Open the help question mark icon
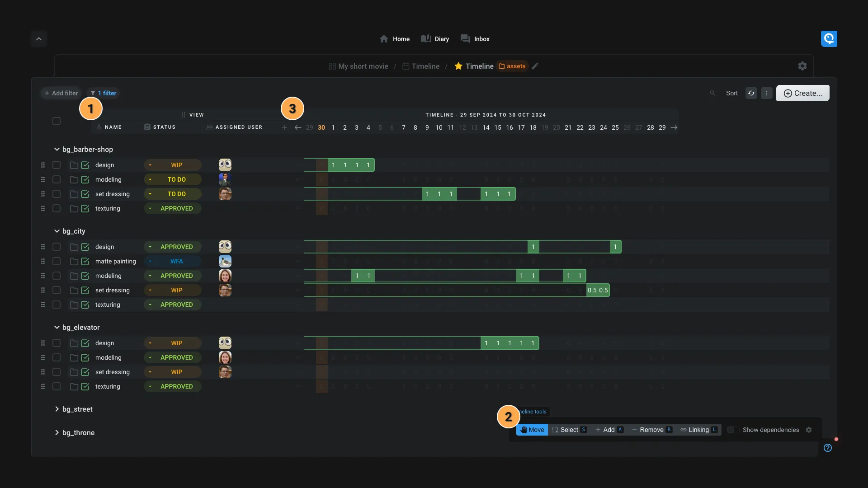The width and height of the screenshot is (868, 488). [827, 448]
